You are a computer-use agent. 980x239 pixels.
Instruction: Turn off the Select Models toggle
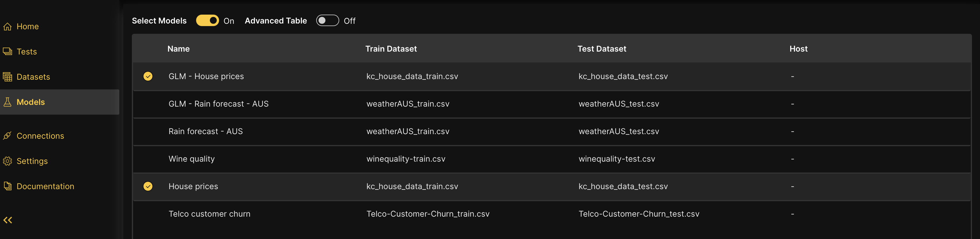point(207,21)
